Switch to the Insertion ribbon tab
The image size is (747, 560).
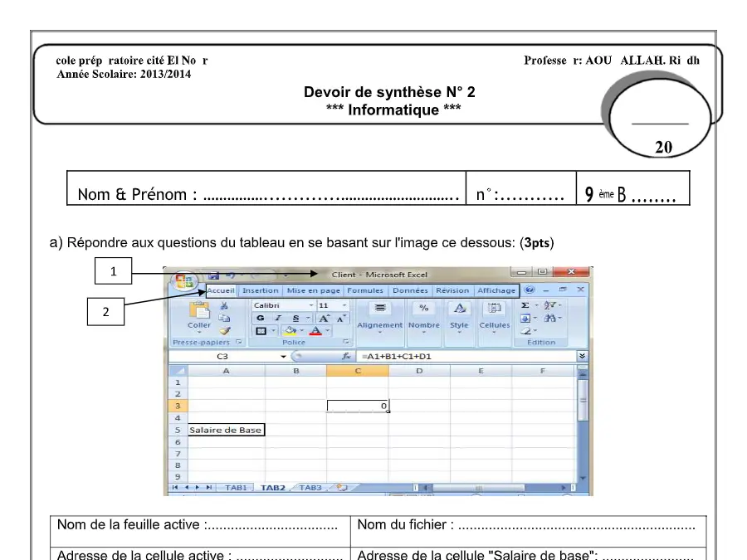coord(260,290)
